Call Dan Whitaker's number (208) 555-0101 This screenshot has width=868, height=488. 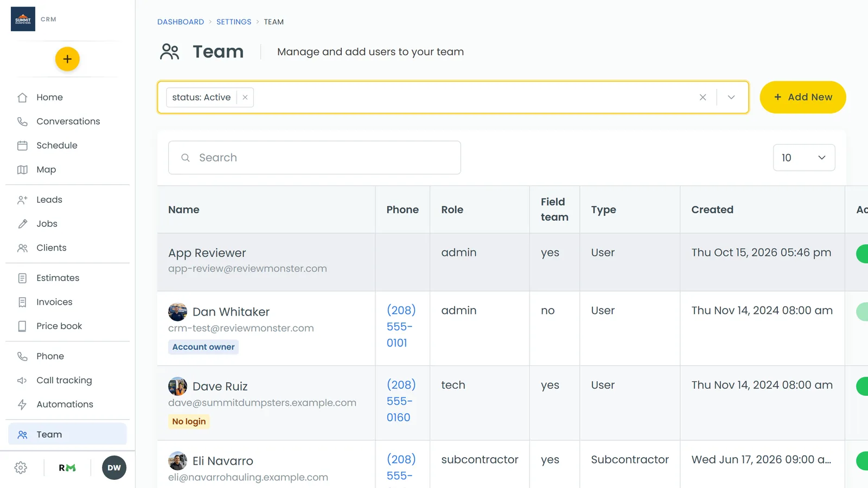point(401,326)
